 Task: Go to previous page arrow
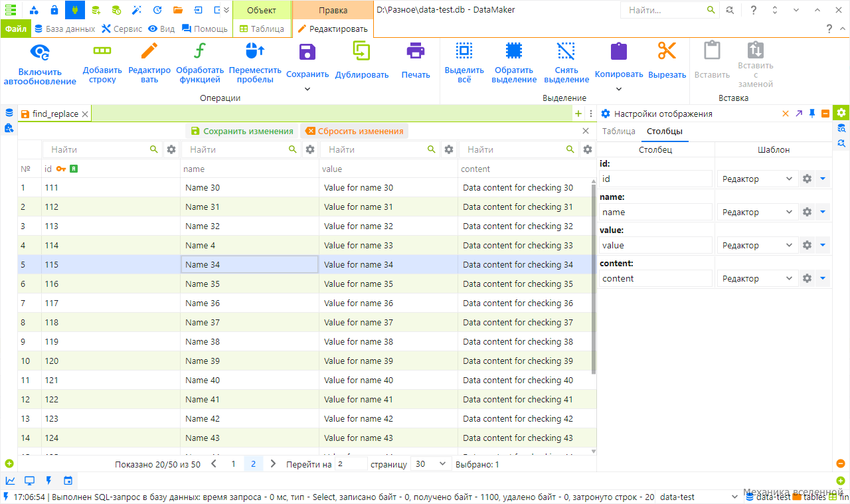[214, 464]
